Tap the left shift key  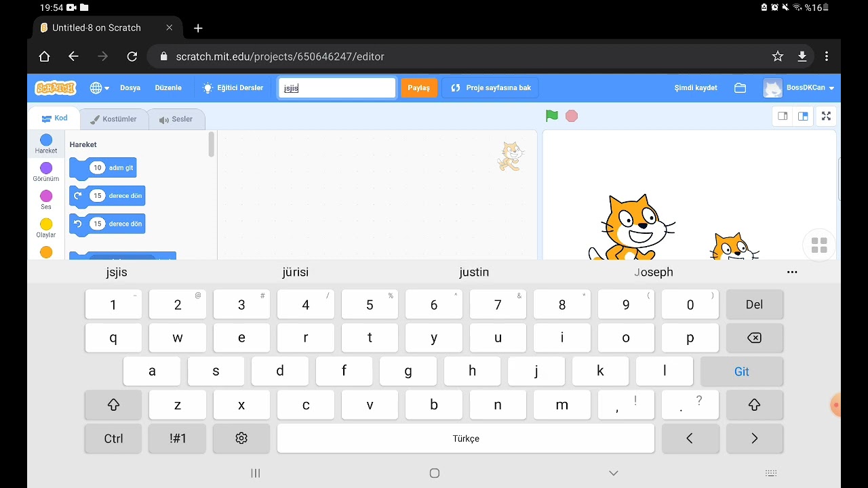pyautogui.click(x=113, y=405)
